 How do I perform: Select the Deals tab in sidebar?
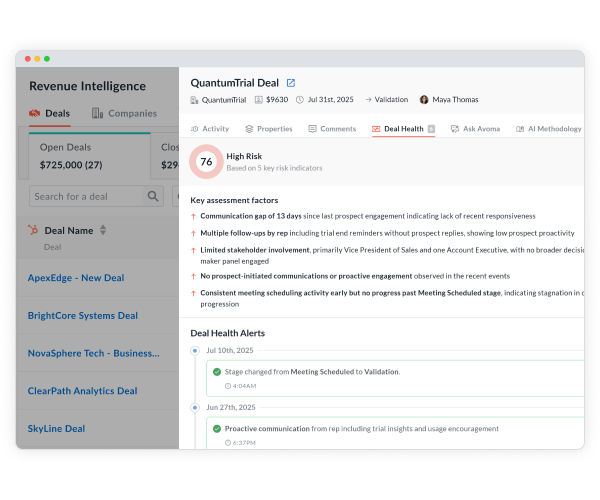(x=50, y=114)
